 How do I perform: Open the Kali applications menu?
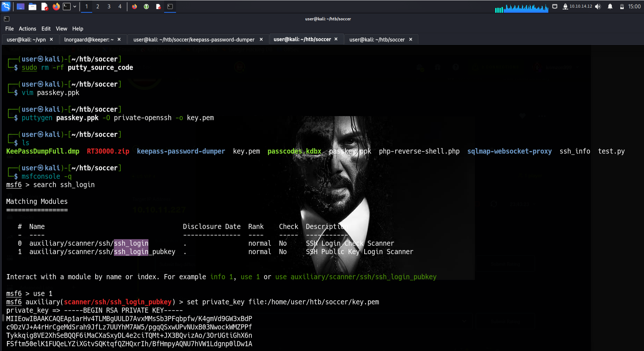click(x=6, y=6)
